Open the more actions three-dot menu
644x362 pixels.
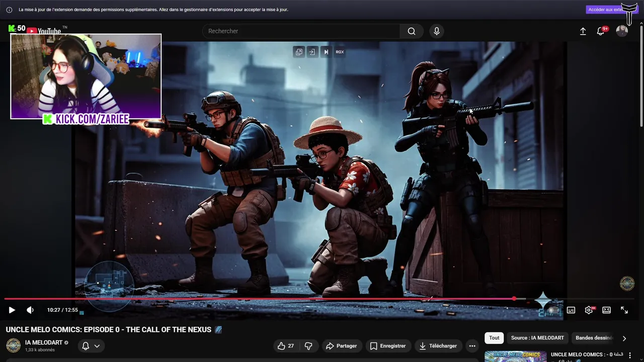tap(472, 346)
